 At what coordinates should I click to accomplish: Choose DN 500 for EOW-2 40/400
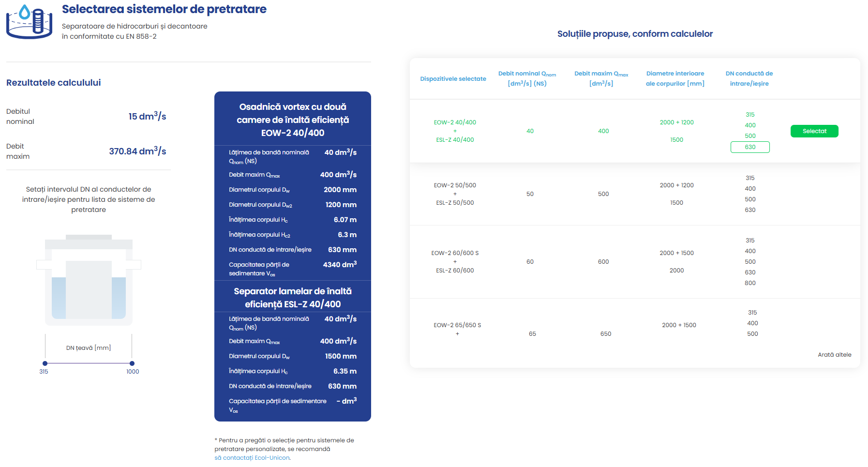click(x=750, y=136)
